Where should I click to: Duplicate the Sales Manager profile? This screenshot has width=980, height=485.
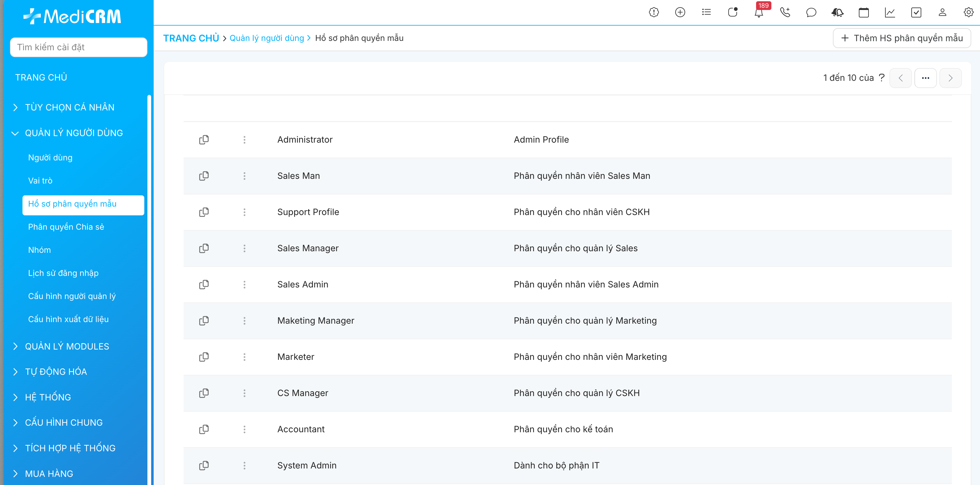204,248
